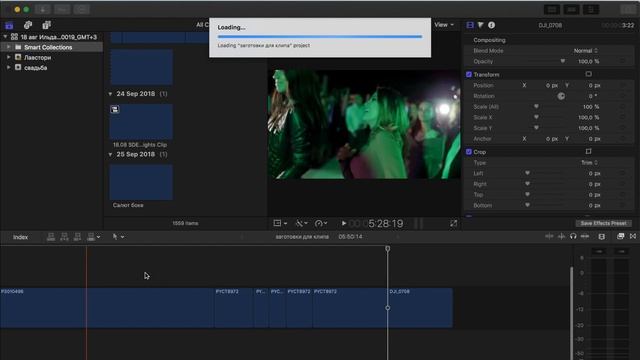Image resolution: width=640 pixels, height=360 pixels.
Task: Toggle the Timeline panel layout button
Action: click(x=571, y=9)
